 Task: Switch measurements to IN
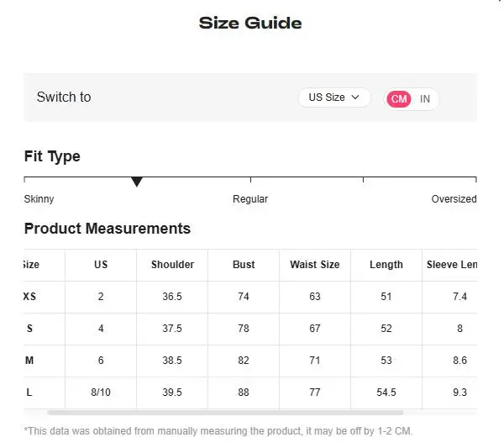[425, 99]
